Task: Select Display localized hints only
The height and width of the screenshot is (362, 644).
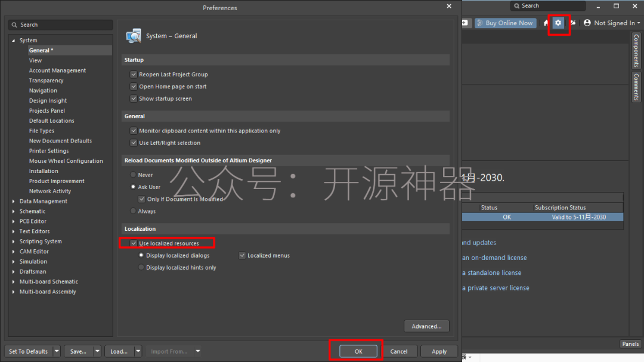Action: [141, 267]
